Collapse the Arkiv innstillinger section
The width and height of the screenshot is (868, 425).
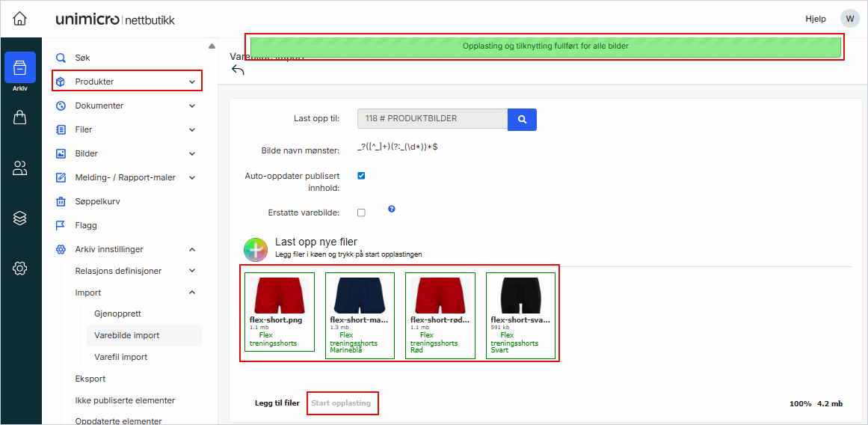(192, 249)
